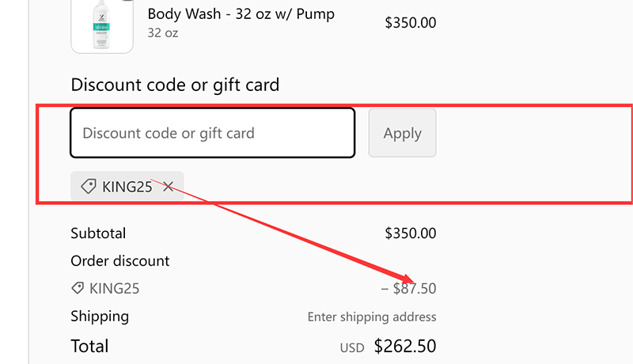Remove the KING25 discount code chip
633x364 pixels.
point(168,187)
